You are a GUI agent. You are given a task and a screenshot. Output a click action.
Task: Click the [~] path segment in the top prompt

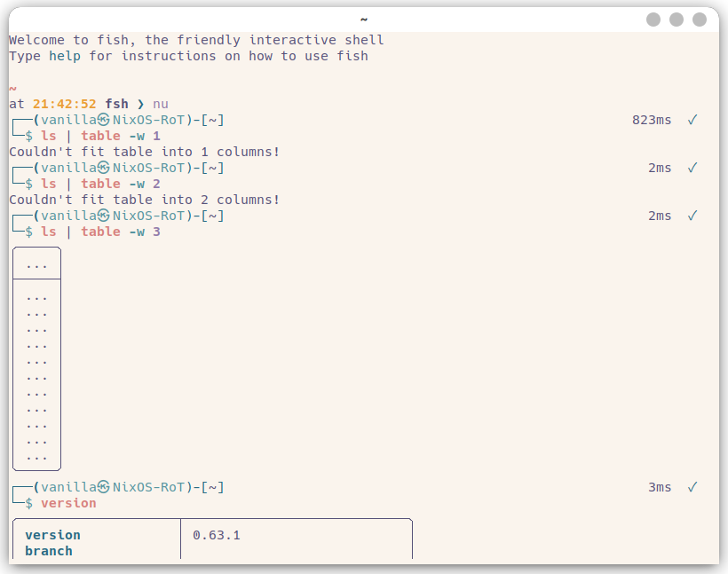pos(211,119)
